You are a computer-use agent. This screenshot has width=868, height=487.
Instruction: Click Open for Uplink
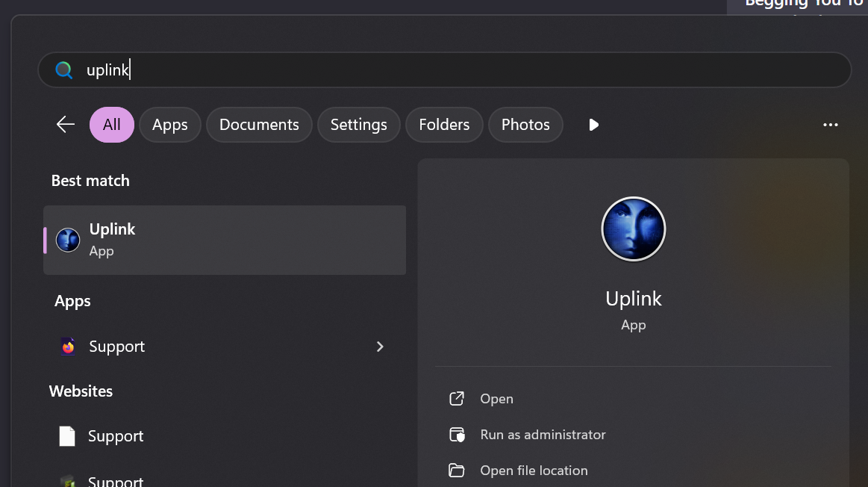point(496,399)
